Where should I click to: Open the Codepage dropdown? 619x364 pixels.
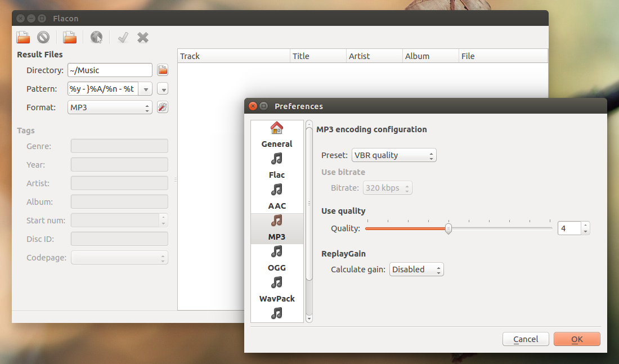[119, 258]
